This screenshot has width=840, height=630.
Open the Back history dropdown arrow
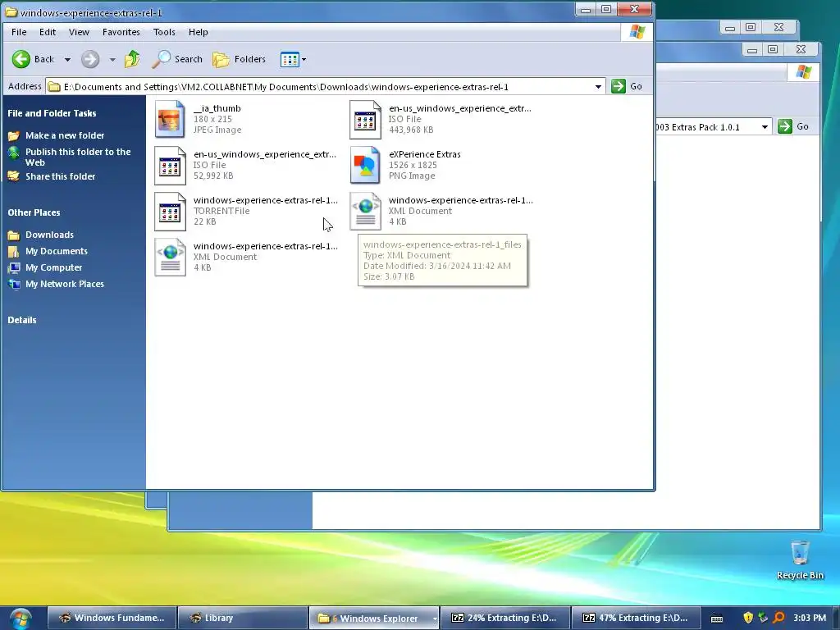[67, 59]
